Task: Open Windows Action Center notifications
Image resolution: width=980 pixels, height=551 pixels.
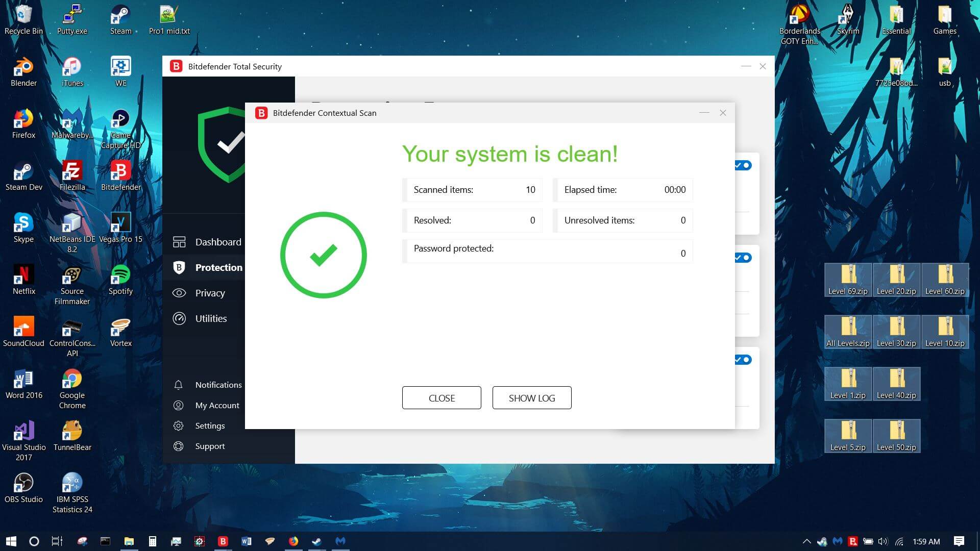Action: (959, 541)
